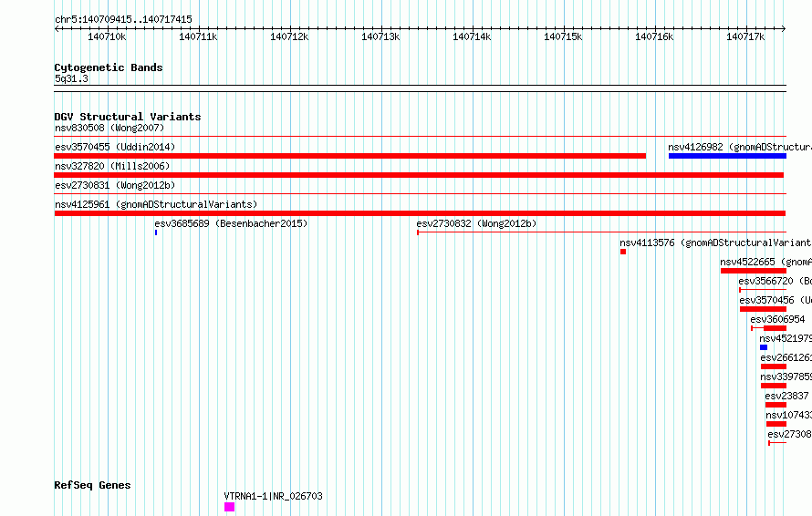Click the esv3566720 thin variant line
Screen dimensions: 812x516
tap(763, 290)
